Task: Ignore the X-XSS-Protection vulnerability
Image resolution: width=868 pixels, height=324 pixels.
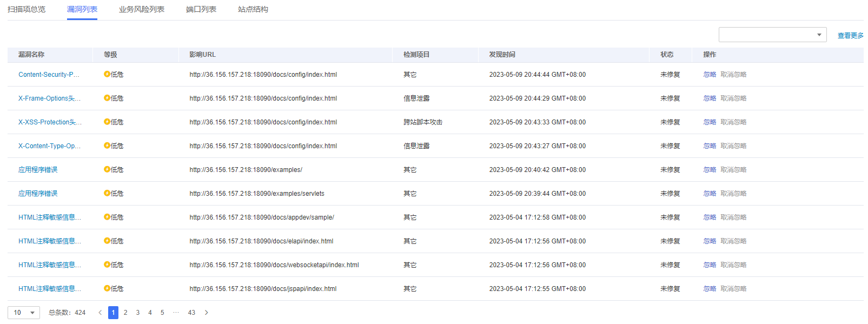Action: click(x=710, y=122)
